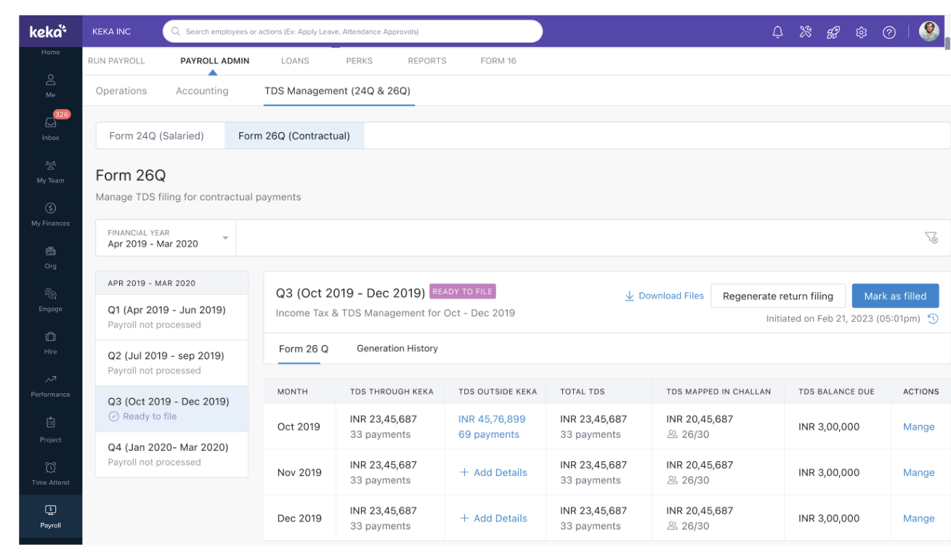Click the history clock icon beside initiated date

934,319
